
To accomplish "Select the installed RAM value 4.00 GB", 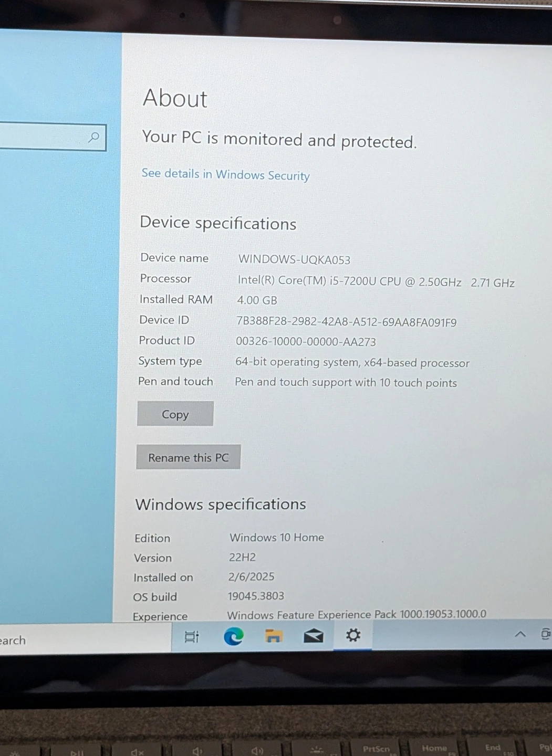I will [257, 300].
